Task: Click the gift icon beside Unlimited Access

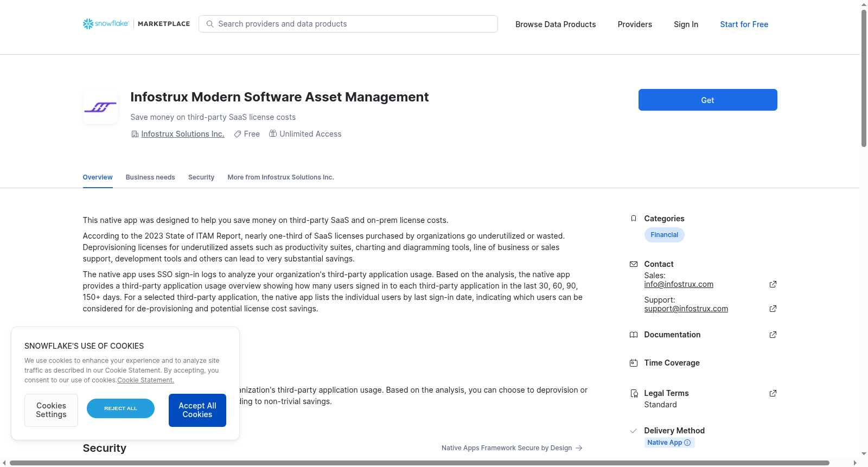Action: 273,133
